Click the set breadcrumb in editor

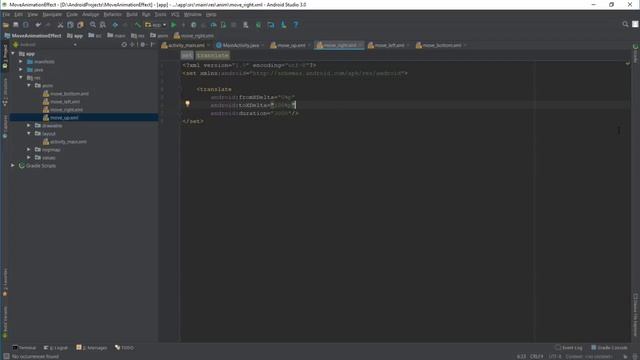click(x=187, y=55)
